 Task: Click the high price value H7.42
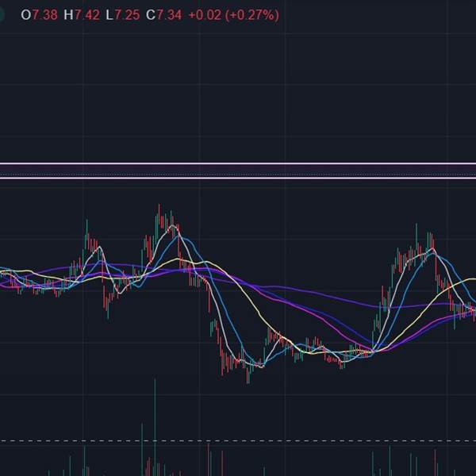[x=82, y=15]
